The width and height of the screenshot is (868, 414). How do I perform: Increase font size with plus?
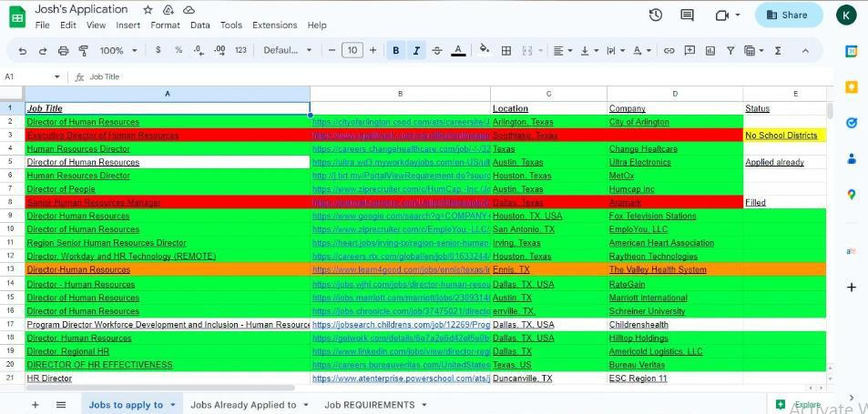tap(373, 51)
